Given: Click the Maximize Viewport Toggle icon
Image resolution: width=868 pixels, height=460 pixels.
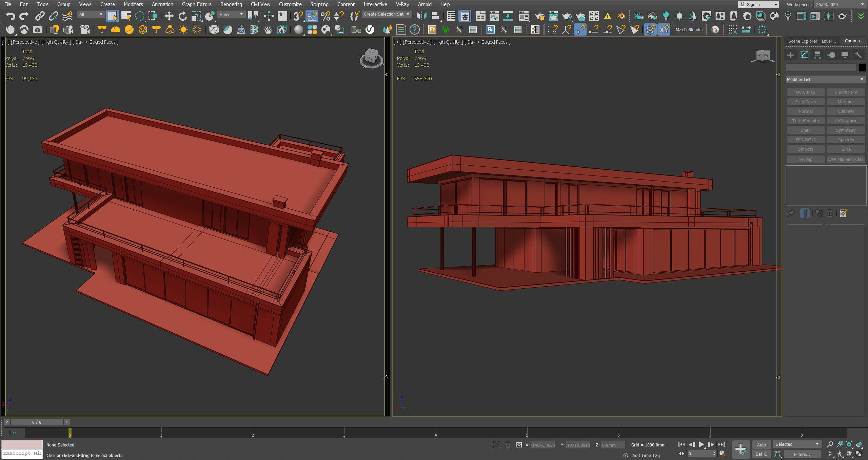Looking at the screenshot, I should pyautogui.click(x=859, y=454).
